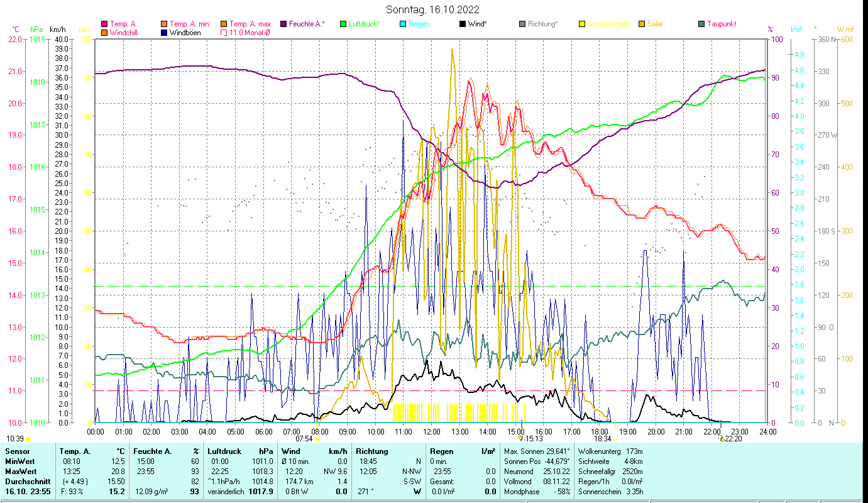Click the current temperature value 15.2
This screenshot has height=503, width=868.
point(116,491)
